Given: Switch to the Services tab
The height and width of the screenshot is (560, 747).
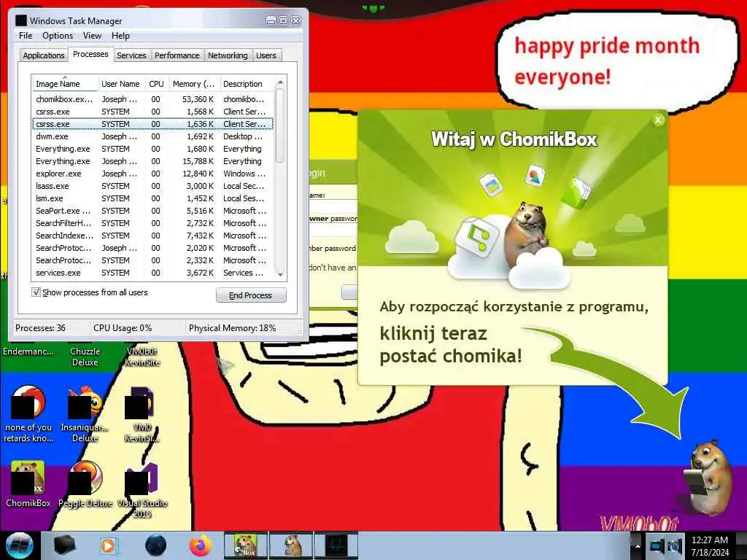Looking at the screenshot, I should [x=131, y=55].
